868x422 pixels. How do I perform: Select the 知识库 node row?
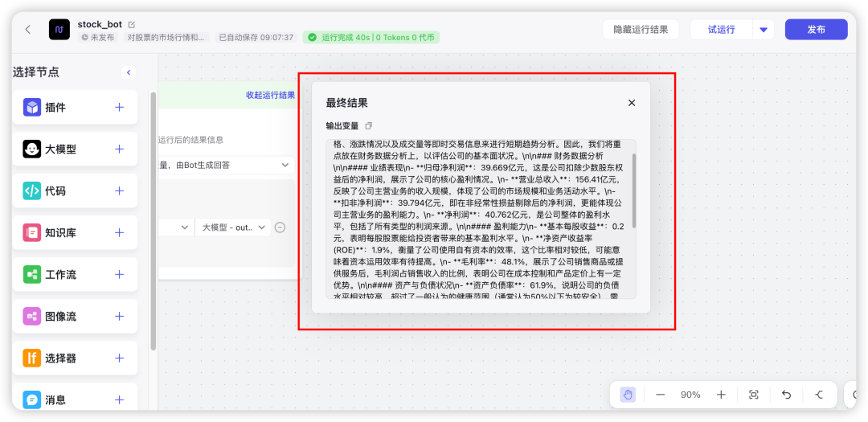75,232
